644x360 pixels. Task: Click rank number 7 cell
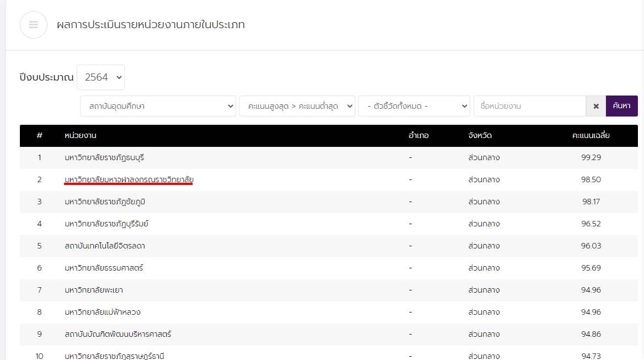[x=39, y=290]
